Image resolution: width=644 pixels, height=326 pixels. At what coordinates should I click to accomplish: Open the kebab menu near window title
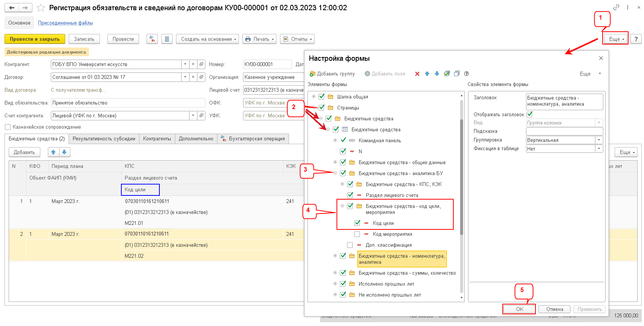pyautogui.click(x=627, y=7)
